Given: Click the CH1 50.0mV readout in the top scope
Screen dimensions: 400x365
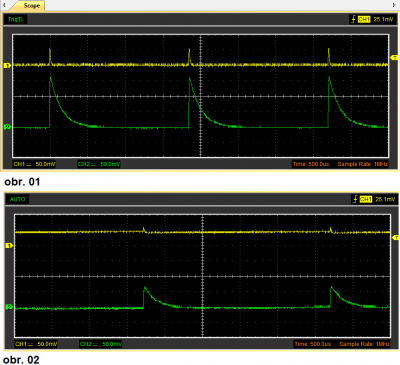Looking at the screenshot, I should pos(34,164).
